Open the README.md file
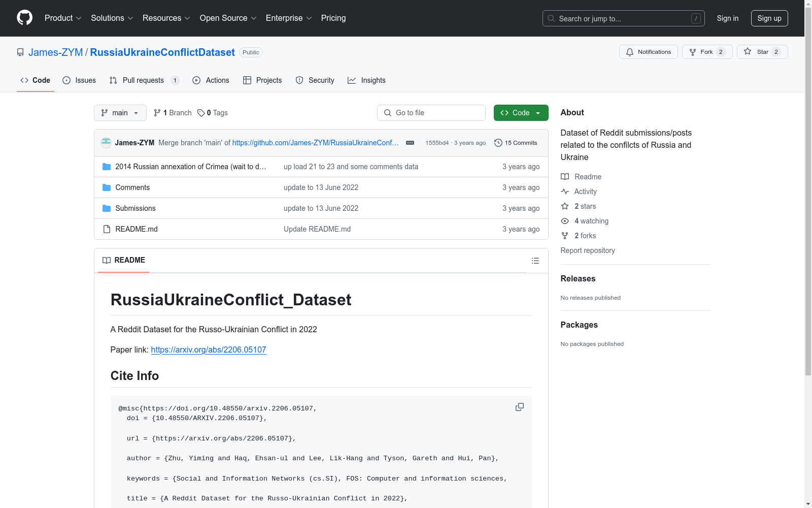Viewport: 812px width, 508px height. pyautogui.click(x=137, y=229)
